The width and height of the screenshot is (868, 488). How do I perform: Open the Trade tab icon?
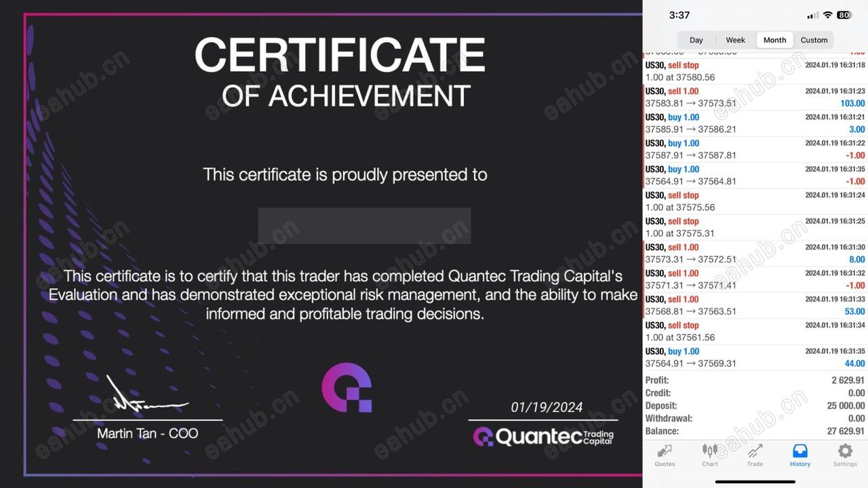[x=755, y=451]
